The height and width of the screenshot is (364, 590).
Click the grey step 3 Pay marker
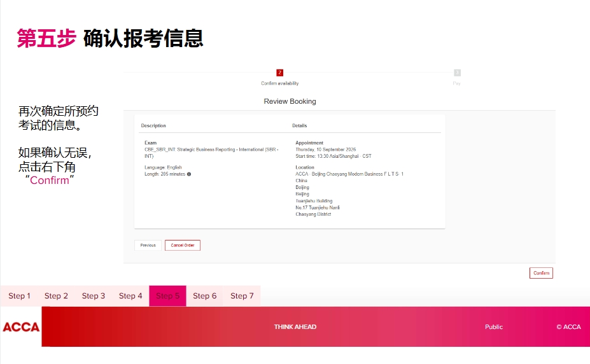457,73
